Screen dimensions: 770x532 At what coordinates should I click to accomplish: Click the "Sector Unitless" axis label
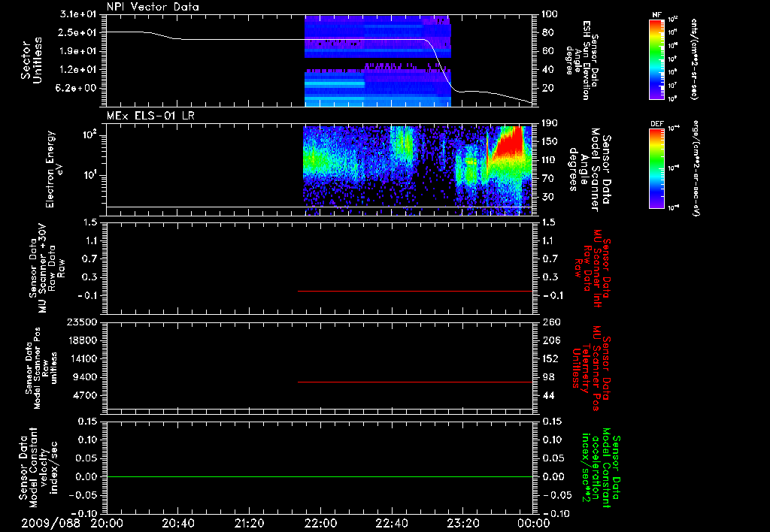tap(32, 60)
